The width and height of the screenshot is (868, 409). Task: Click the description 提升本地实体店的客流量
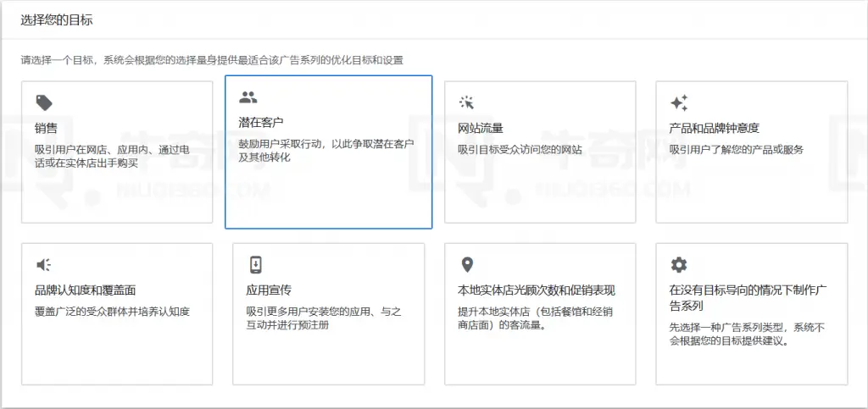coord(536,318)
